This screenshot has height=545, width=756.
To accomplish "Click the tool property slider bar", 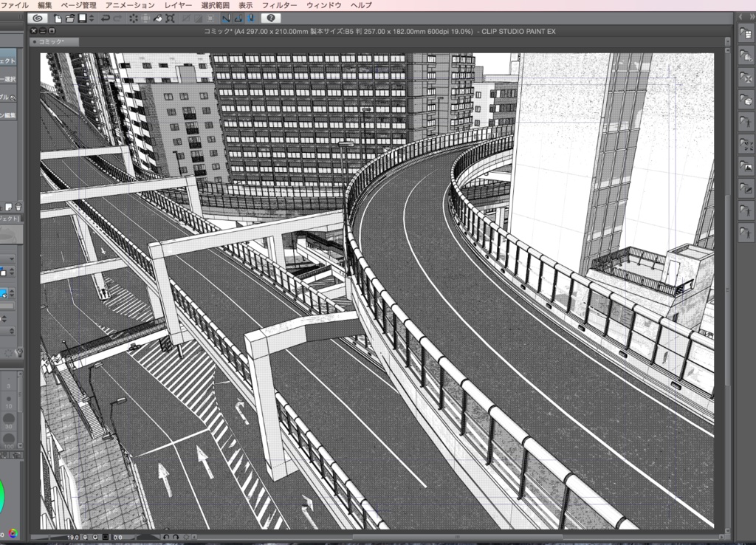I will click(x=7, y=306).
